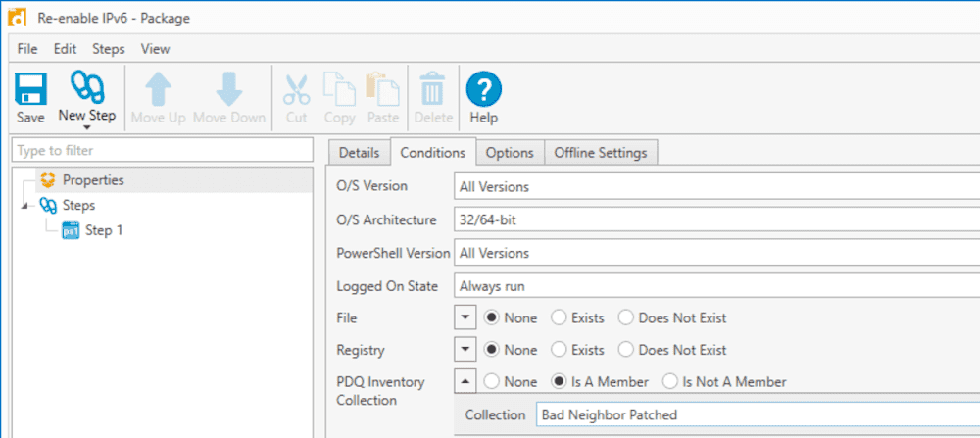The height and width of the screenshot is (438, 980).
Task: Open the File menu
Action: pyautogui.click(x=26, y=49)
